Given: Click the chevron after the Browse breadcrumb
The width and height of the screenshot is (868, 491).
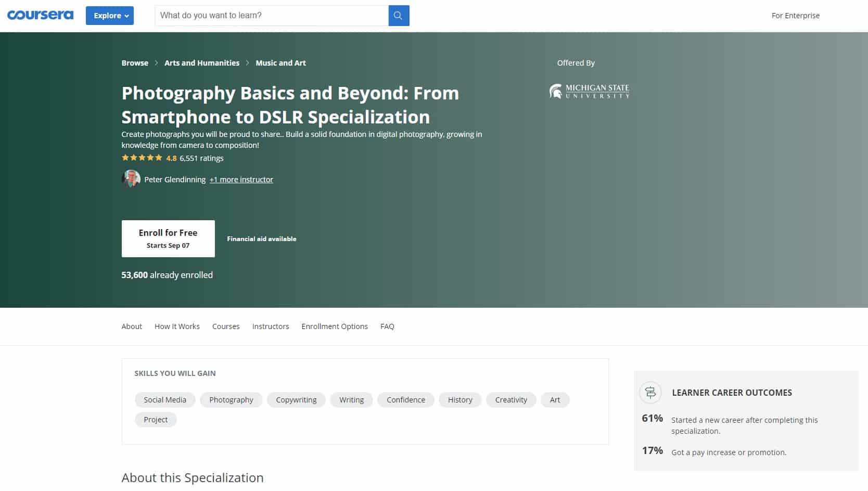Looking at the screenshot, I should (156, 63).
